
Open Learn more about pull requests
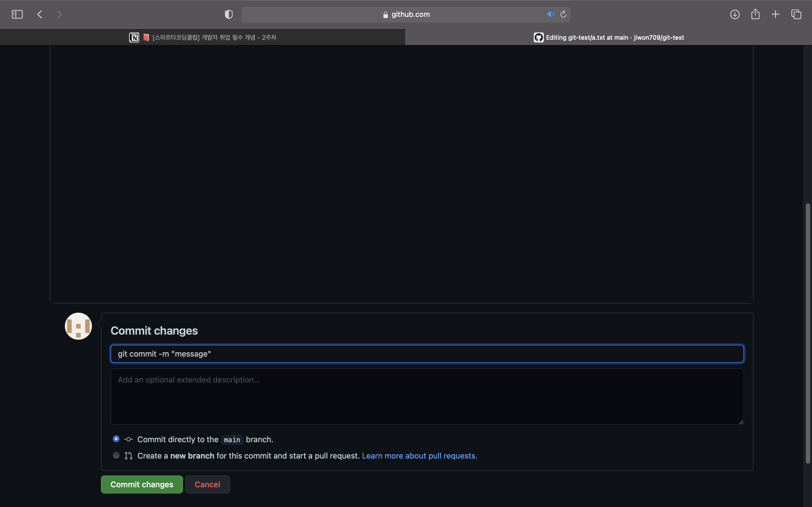click(420, 456)
